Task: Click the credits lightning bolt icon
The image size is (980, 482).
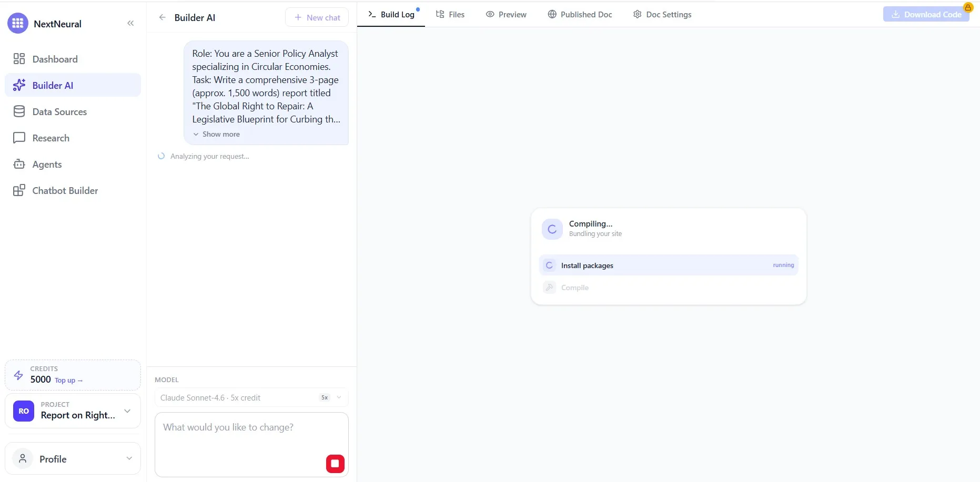Action: [x=18, y=375]
